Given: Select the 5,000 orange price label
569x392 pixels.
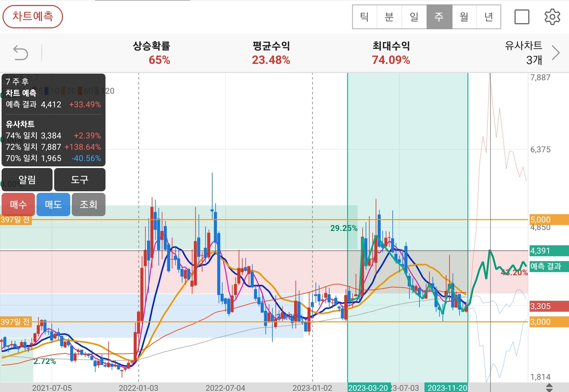Looking at the screenshot, I should pos(549,220).
